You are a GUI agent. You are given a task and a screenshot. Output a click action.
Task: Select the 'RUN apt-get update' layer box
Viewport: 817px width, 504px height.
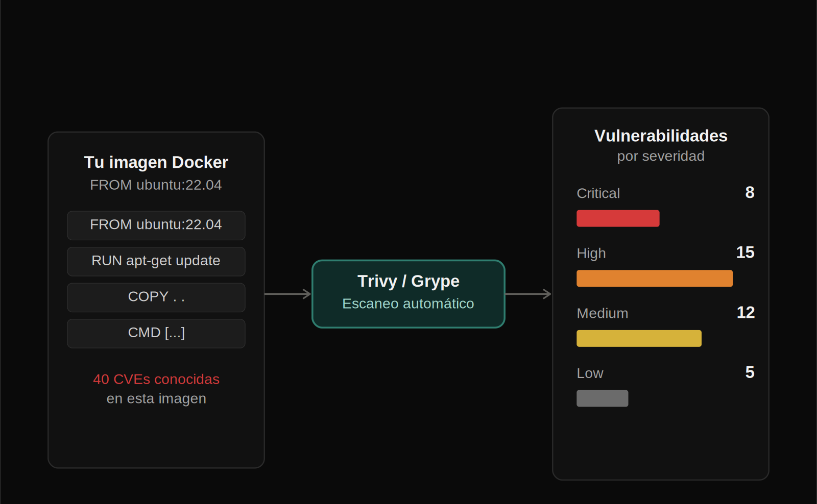156,262
